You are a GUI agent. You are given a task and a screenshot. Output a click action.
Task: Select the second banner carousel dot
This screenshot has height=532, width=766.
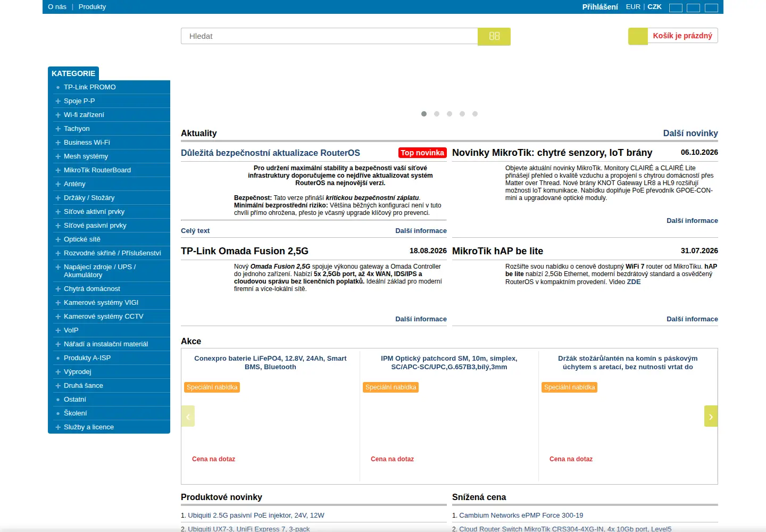pos(437,114)
